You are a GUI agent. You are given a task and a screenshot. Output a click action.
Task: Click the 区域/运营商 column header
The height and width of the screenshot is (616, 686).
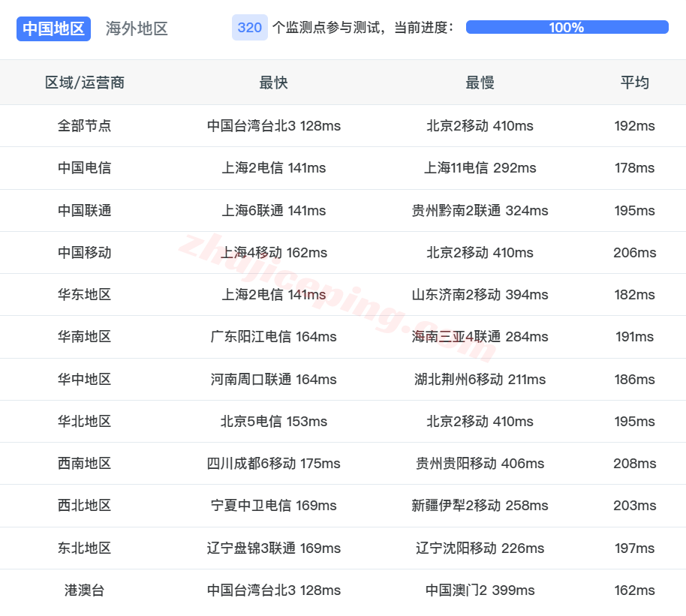point(85,83)
